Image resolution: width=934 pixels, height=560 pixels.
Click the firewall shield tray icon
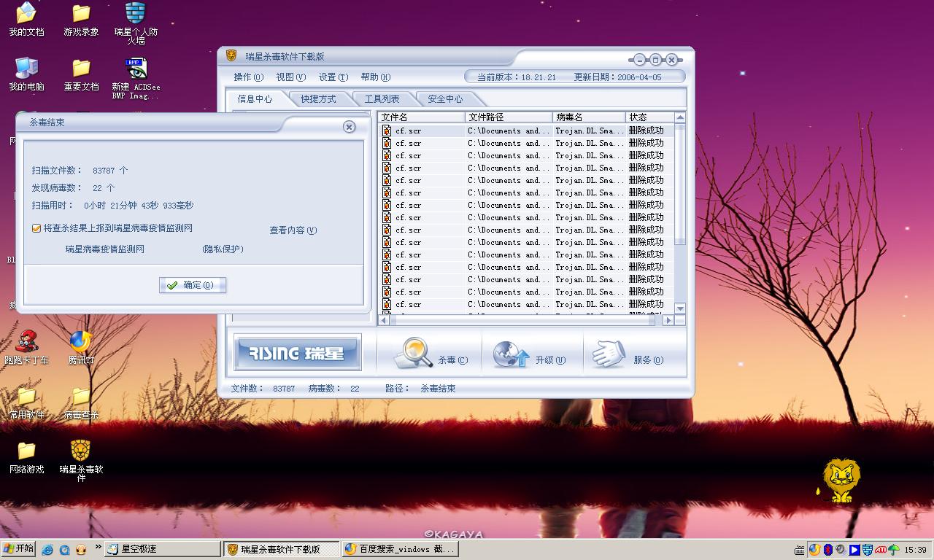(868, 550)
